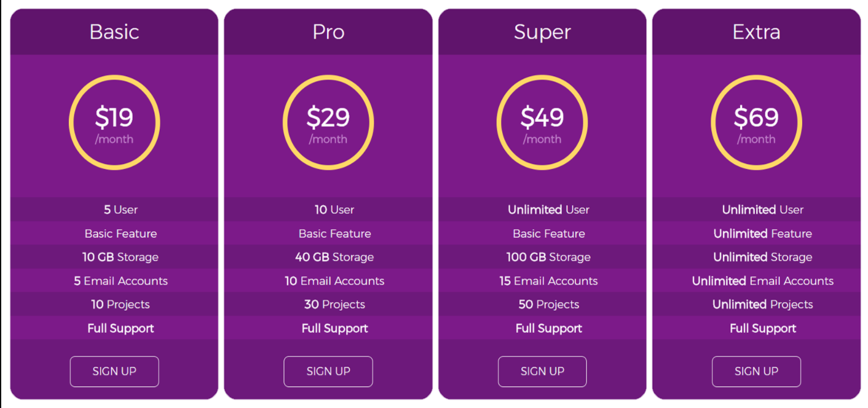Viewport: 868px width, 408px height.
Task: Click the Super plan header
Action: (x=542, y=32)
